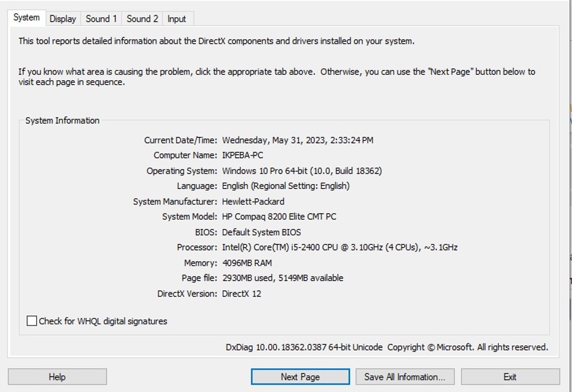Screen dimensions: 572x392
Task: Switch to the System tab
Action: click(26, 18)
